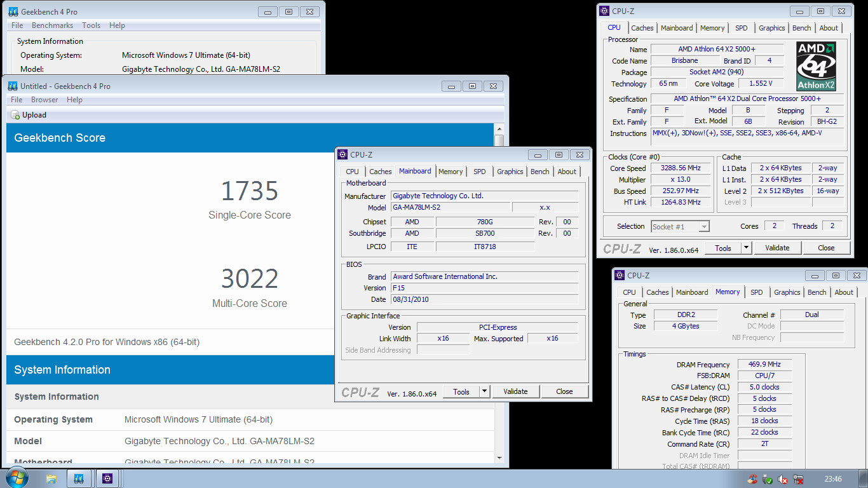
Task: Switch to CPU-Z via its taskbar icon
Action: 107,478
